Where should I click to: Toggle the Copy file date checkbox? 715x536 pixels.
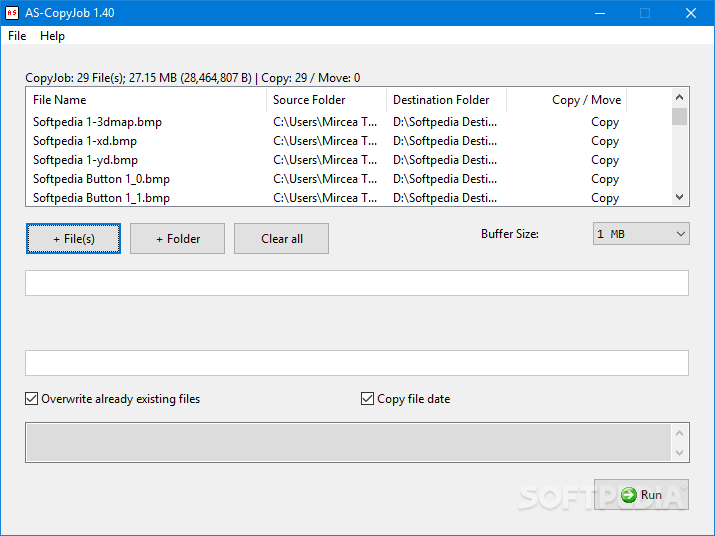[367, 399]
